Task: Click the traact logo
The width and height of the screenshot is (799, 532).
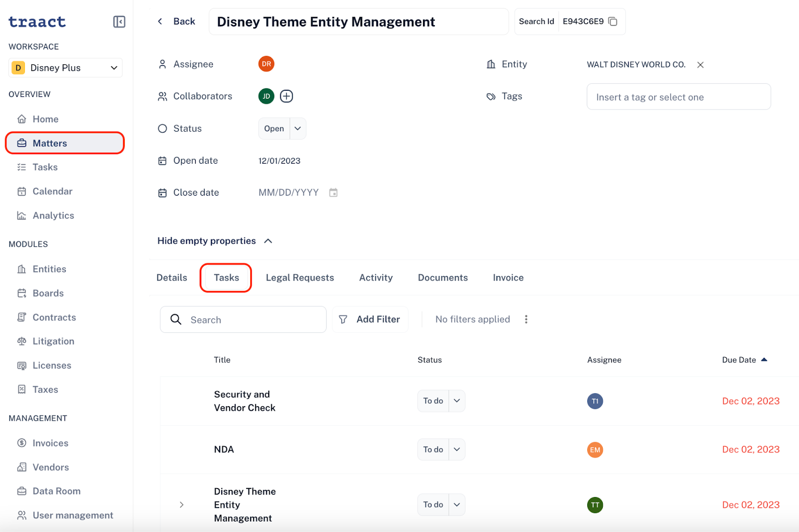Action: (37, 22)
